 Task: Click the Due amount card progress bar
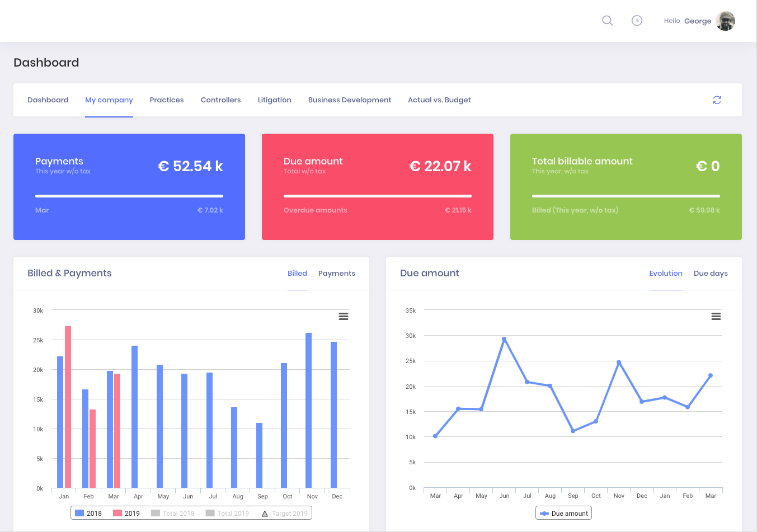pos(378,196)
